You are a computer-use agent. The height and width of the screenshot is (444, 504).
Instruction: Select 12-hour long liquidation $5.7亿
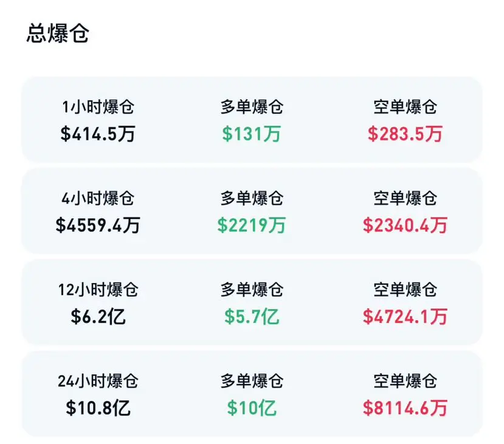click(x=252, y=316)
